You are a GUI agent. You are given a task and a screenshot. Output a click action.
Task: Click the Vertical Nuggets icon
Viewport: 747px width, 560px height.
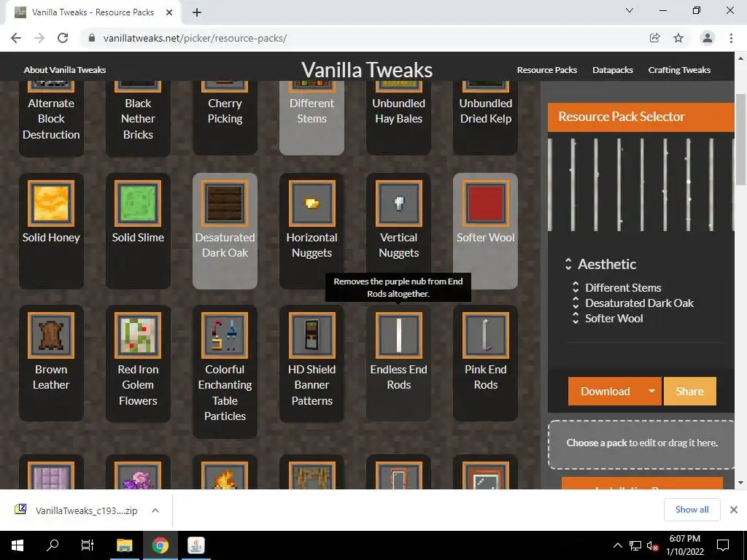[399, 203]
